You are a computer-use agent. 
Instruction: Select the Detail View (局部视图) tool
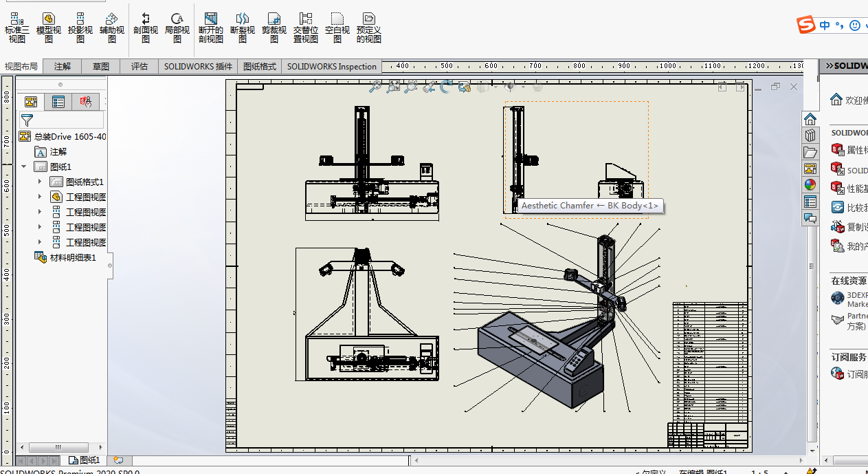[177, 28]
